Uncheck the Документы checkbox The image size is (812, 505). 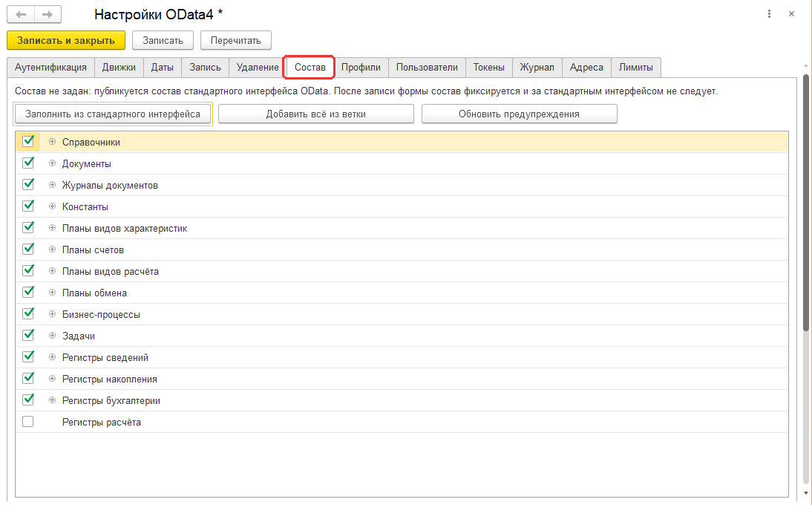click(x=28, y=163)
